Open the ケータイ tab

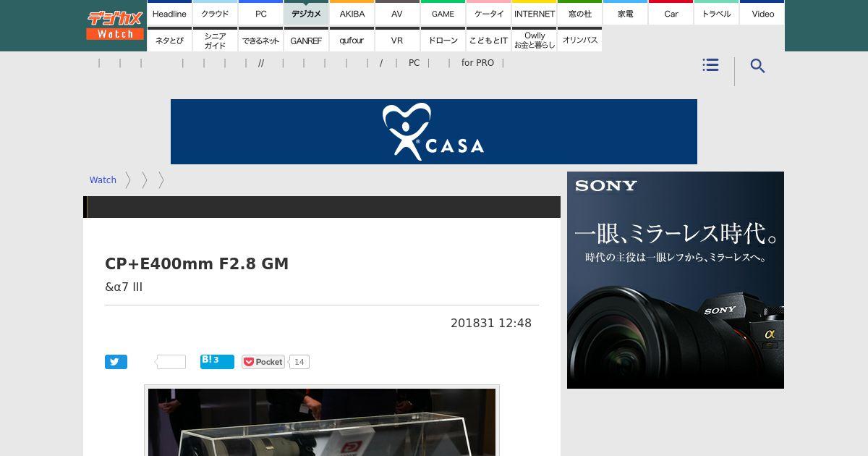coord(488,13)
